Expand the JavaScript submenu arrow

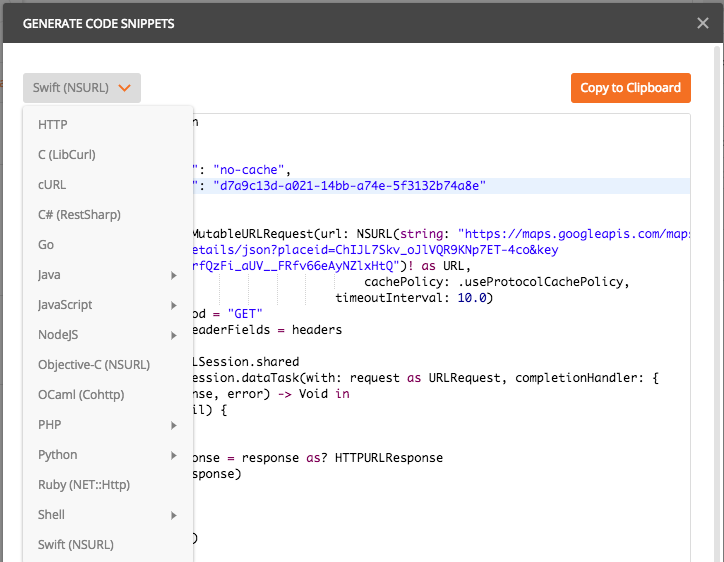[x=174, y=305]
